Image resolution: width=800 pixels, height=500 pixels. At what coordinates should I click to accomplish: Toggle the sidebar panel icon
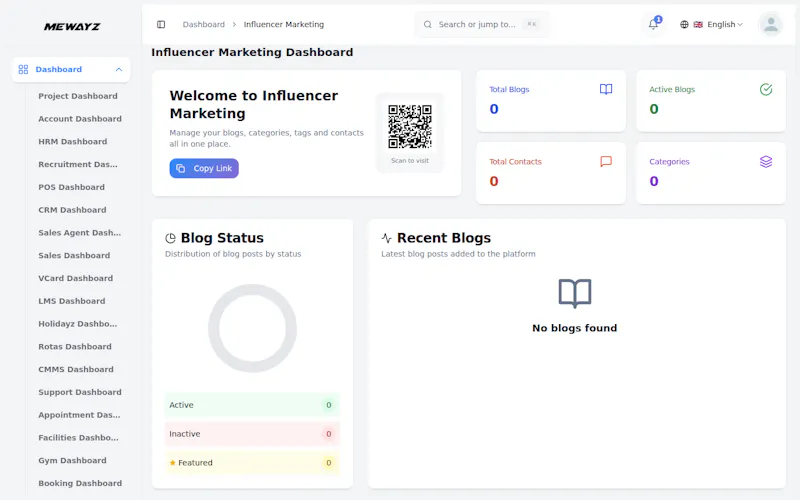pos(161,24)
